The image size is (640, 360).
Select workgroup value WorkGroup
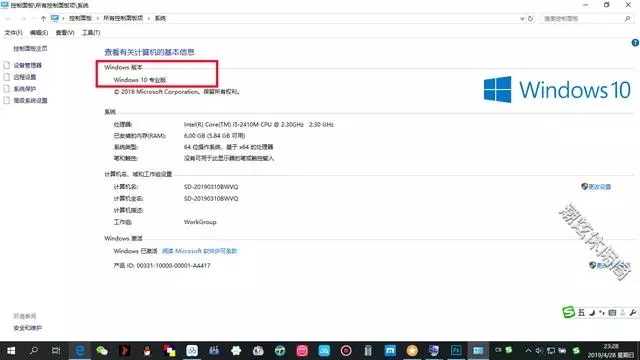(x=200, y=222)
